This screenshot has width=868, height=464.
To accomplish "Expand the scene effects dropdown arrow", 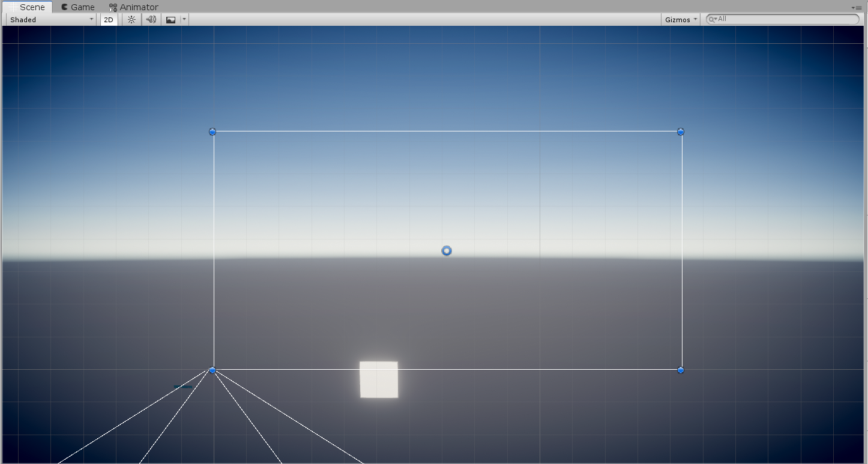I will tap(184, 19).
